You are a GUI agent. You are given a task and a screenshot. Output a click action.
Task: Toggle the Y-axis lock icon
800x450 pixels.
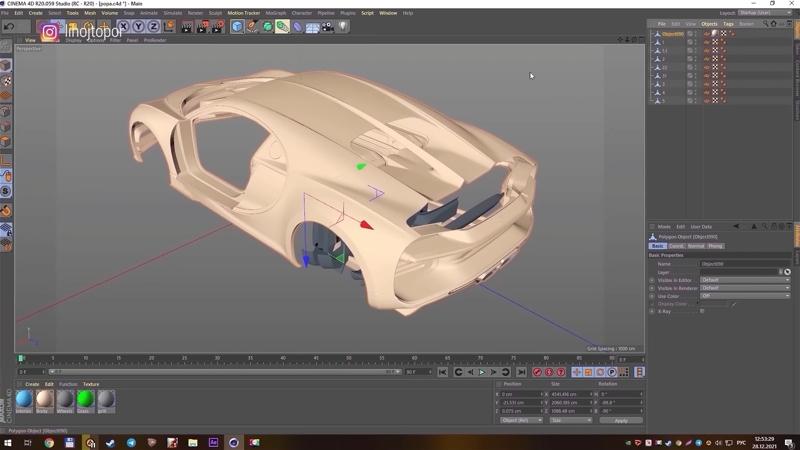pyautogui.click(x=138, y=27)
